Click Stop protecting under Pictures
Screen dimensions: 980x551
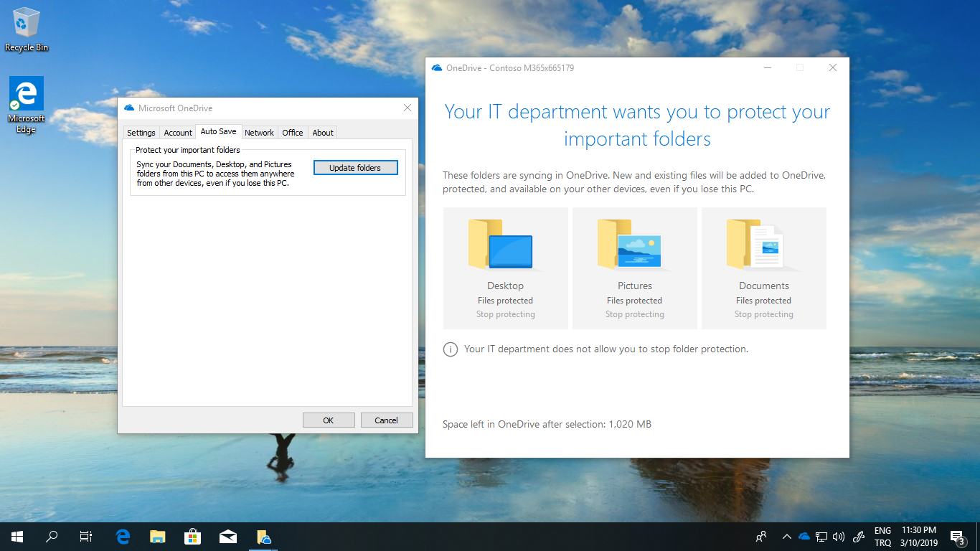635,314
